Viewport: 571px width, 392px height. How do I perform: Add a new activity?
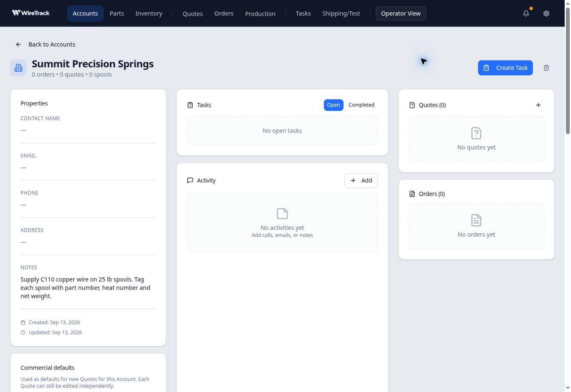pos(361,180)
